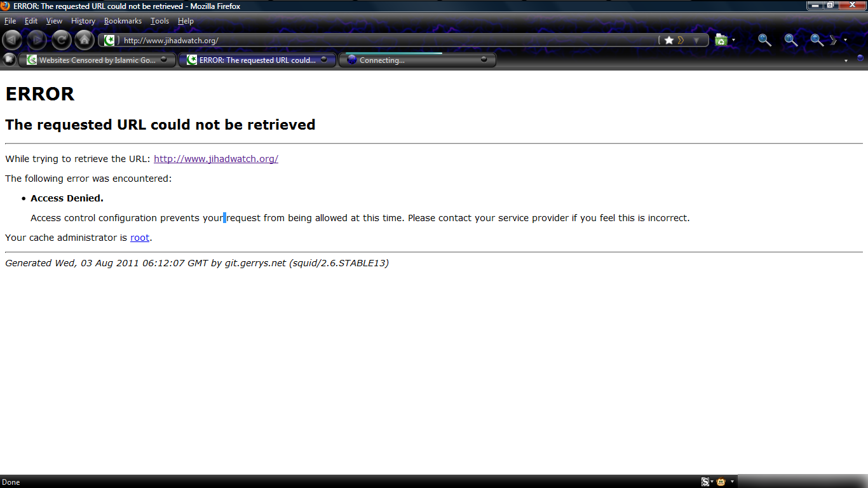
Task: Open the Bookmarks menu
Action: [x=123, y=21]
